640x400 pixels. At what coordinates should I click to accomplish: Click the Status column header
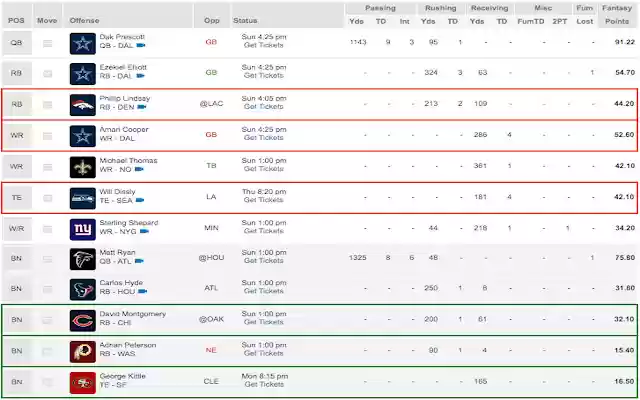(245, 20)
